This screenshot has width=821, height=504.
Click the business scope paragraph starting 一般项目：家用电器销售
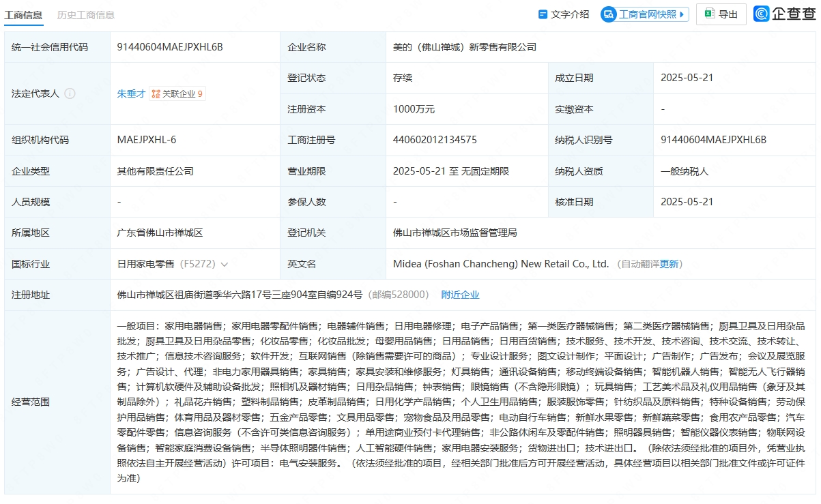462,402
